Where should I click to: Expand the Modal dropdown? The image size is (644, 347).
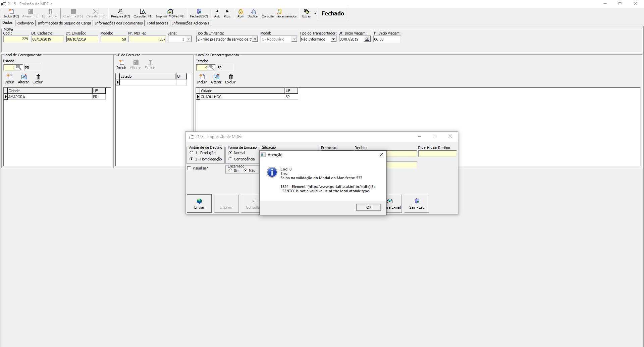294,39
